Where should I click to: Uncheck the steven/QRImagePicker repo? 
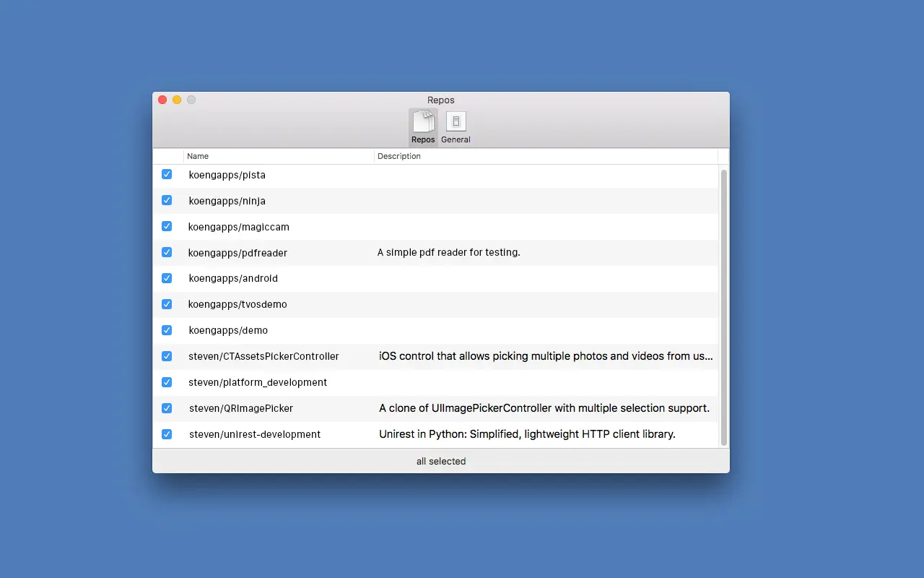point(167,408)
